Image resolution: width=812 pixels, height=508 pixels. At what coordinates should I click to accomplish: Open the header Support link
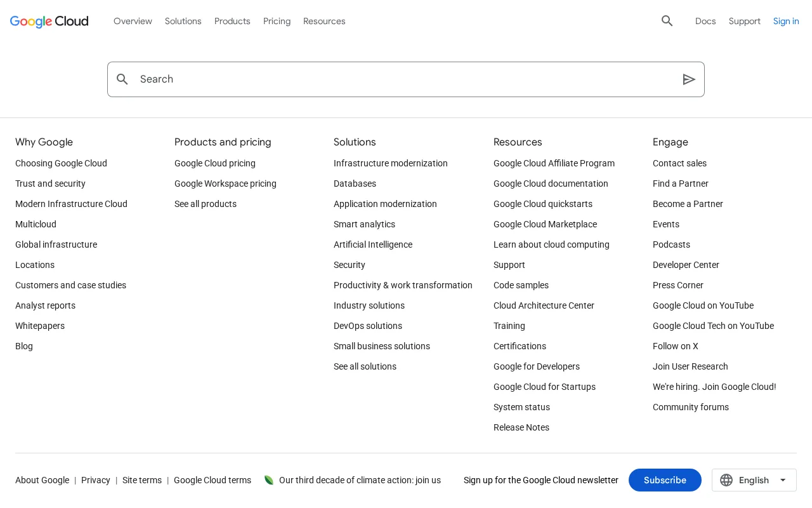point(745,21)
